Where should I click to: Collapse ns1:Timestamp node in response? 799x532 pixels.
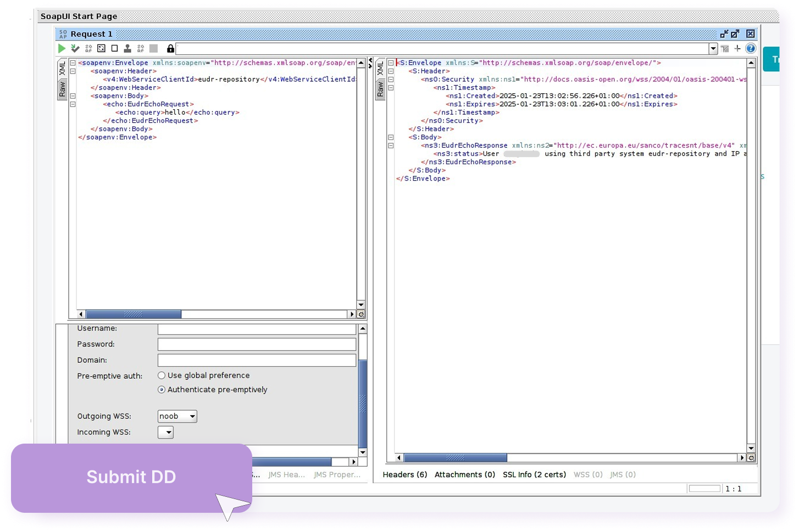pyautogui.click(x=391, y=88)
